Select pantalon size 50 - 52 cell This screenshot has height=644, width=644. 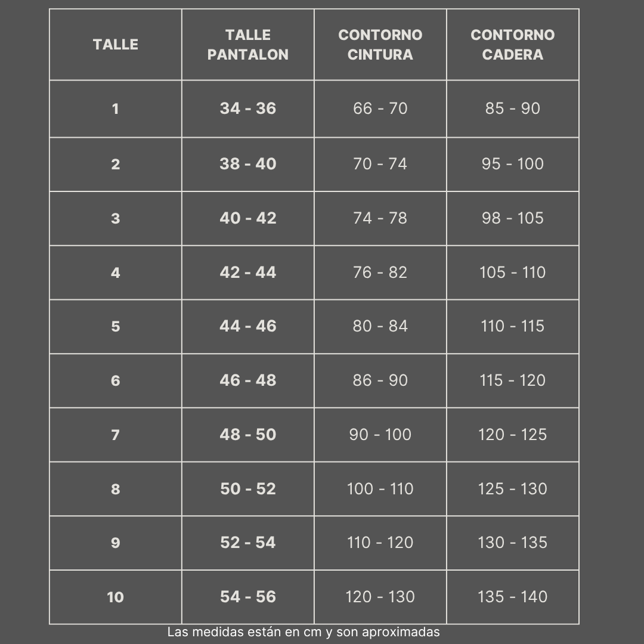[x=248, y=489]
